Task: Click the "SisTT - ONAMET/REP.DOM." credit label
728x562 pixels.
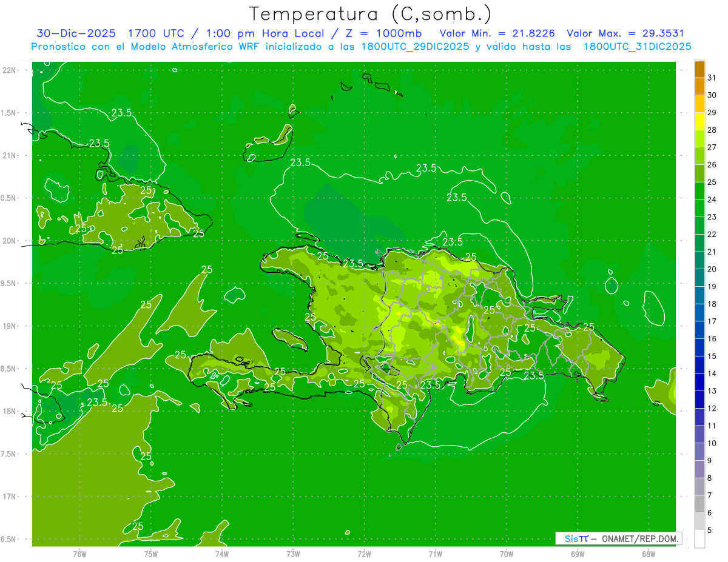Action: [619, 538]
